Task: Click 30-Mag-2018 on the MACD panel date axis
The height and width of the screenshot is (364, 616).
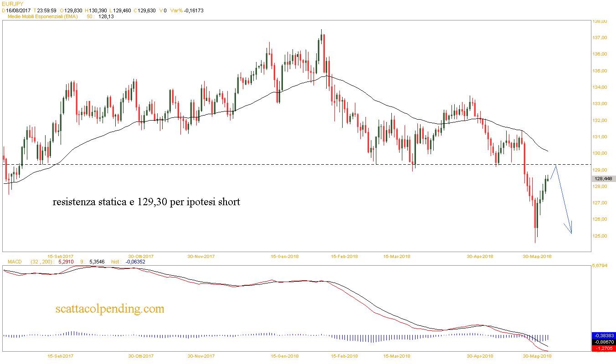Action: (x=537, y=356)
